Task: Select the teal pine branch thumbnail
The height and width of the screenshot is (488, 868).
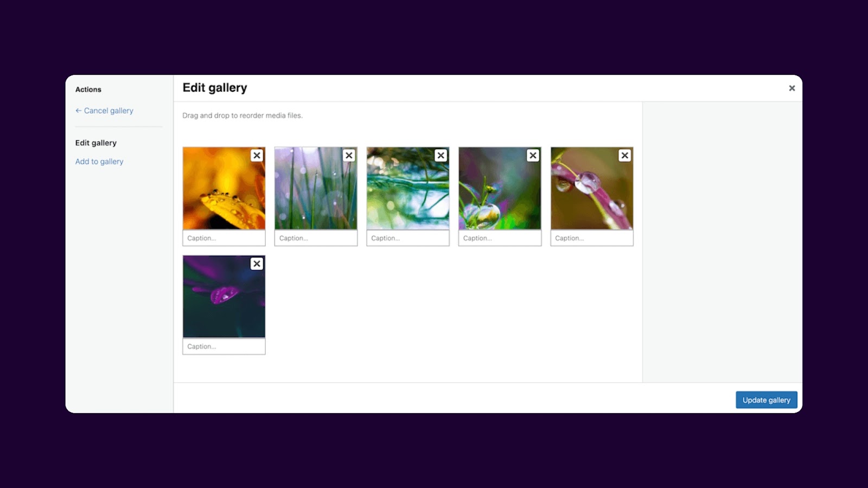Action: point(408,188)
